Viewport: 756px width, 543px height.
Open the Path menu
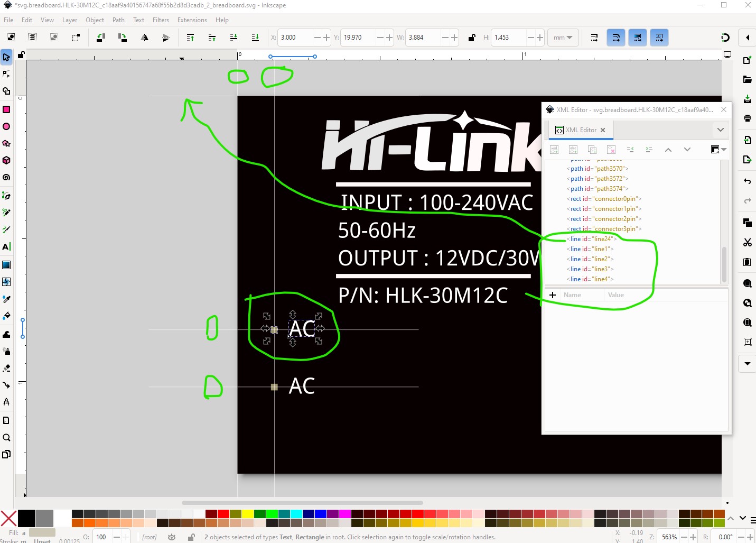coord(118,20)
